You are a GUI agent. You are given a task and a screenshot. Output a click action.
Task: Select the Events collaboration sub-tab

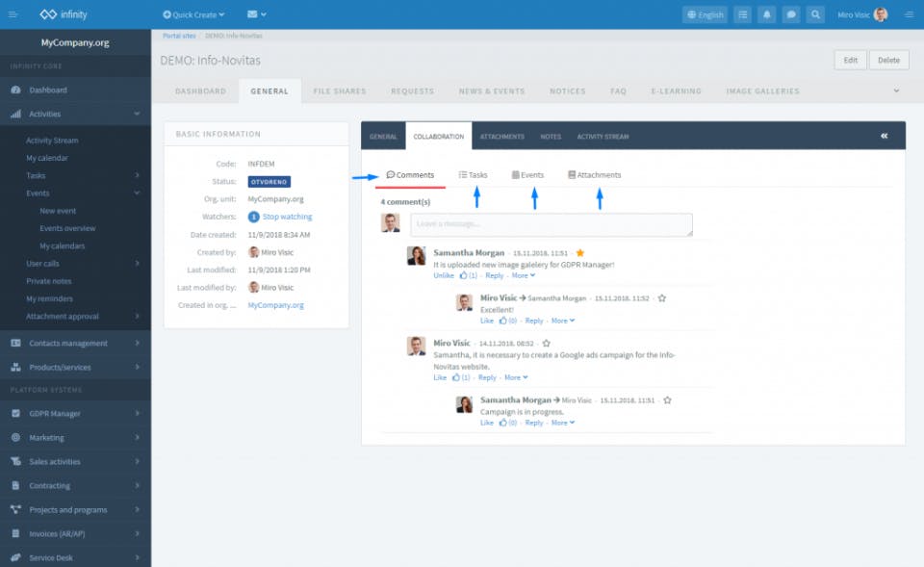pyautogui.click(x=528, y=175)
